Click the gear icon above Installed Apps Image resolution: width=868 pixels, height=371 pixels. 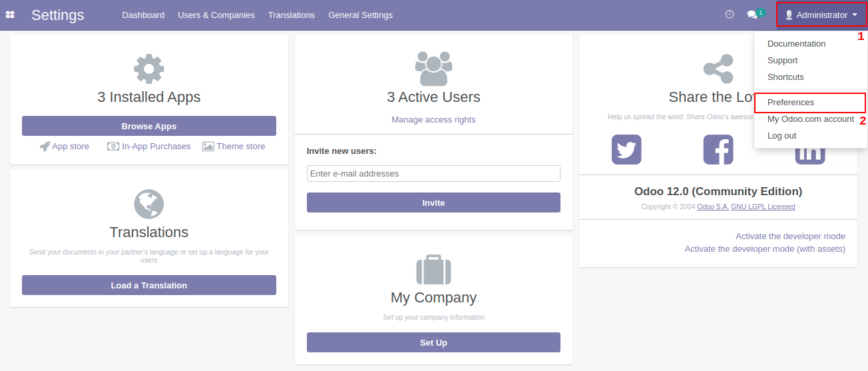point(149,68)
